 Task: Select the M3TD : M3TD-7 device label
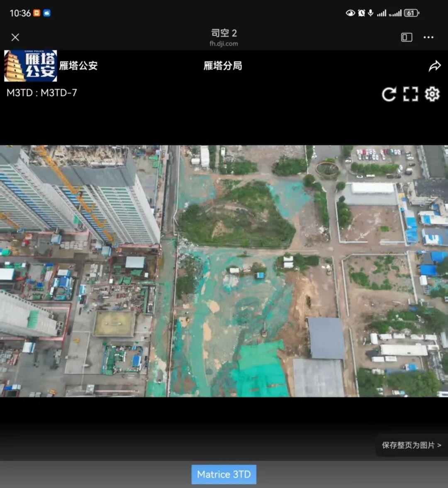point(42,93)
